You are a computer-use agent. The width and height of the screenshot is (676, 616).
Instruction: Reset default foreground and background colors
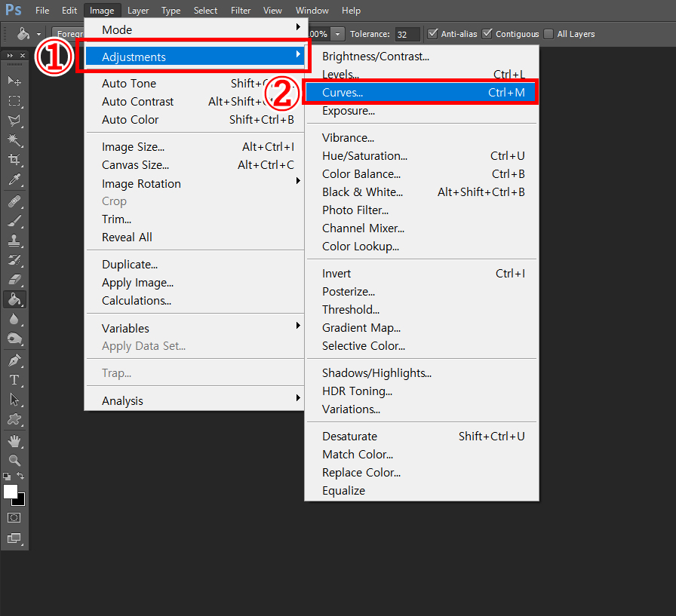7,477
